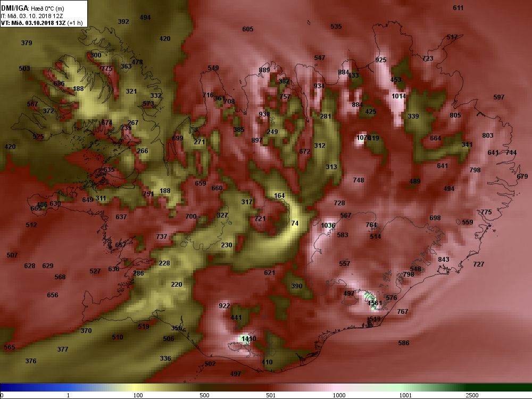Click the map value 377
Image resolution: width=532 pixels, height=399 pixels.
pyautogui.click(x=62, y=349)
